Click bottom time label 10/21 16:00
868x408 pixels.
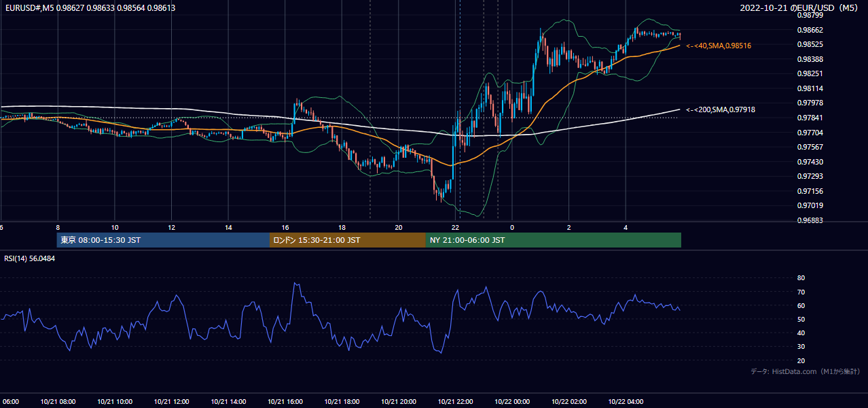285,402
